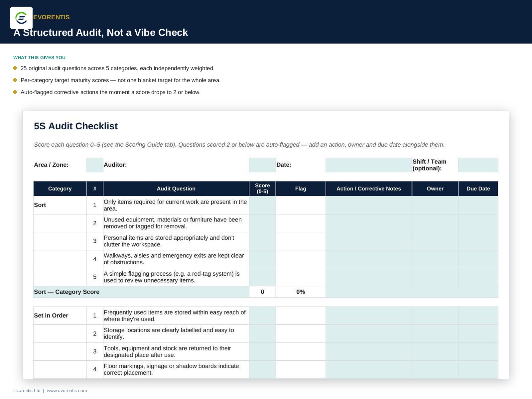532x399 pixels.
Task: Select the Due Date column header
Action: tap(478, 189)
